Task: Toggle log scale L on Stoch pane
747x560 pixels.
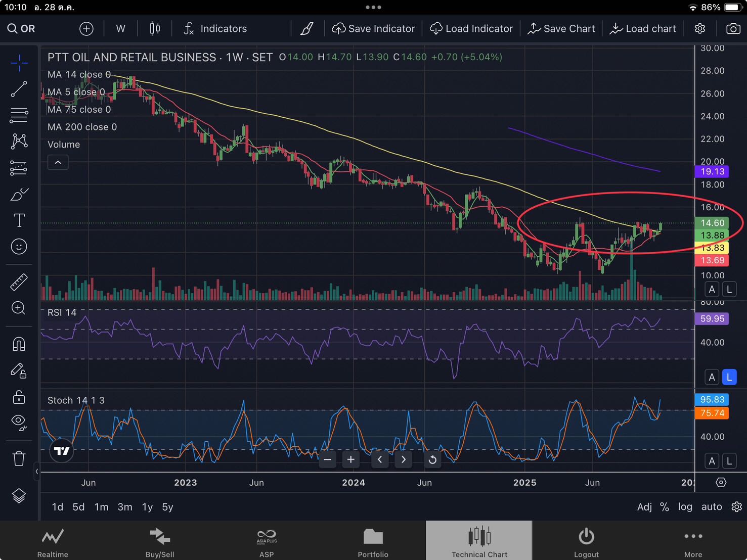Action: pyautogui.click(x=729, y=461)
